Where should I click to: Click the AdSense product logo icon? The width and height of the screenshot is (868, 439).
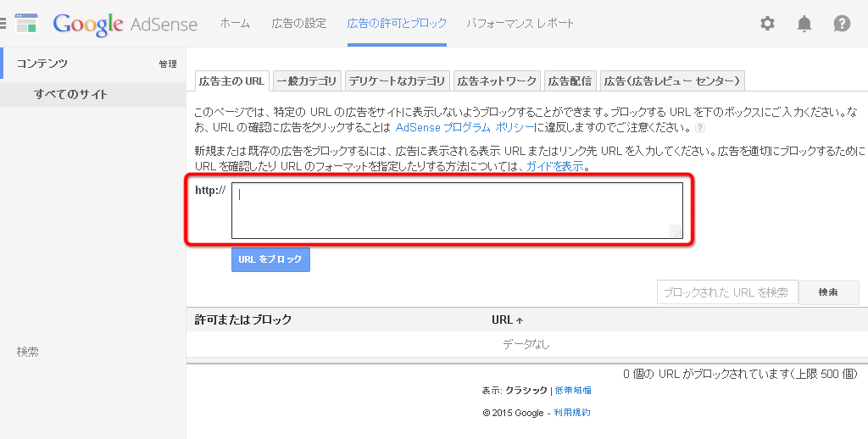pos(26,24)
